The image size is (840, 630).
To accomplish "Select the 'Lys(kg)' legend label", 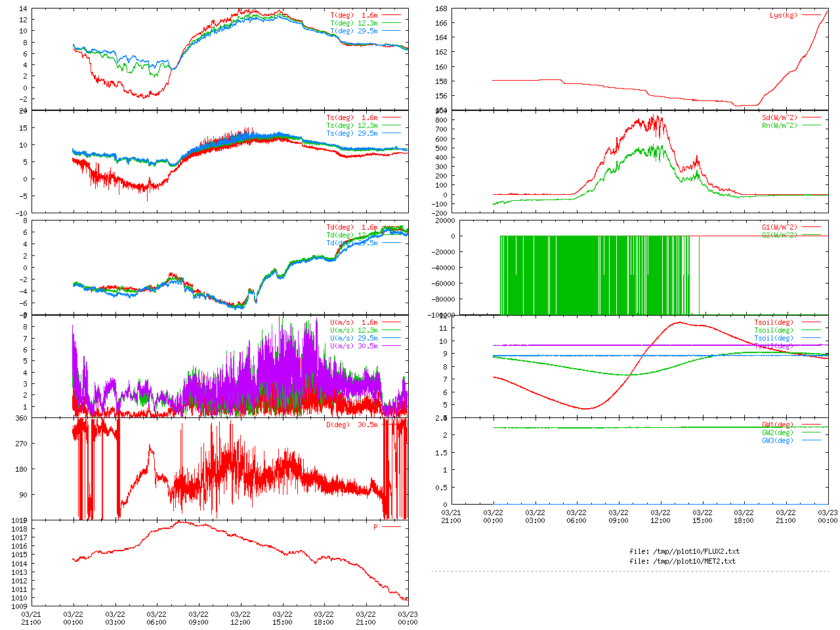I will [x=784, y=15].
